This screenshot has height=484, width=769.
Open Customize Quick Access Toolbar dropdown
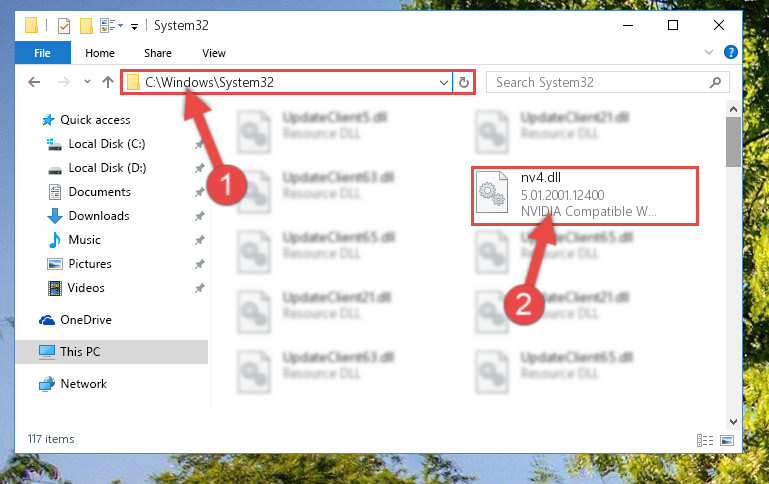[x=134, y=26]
